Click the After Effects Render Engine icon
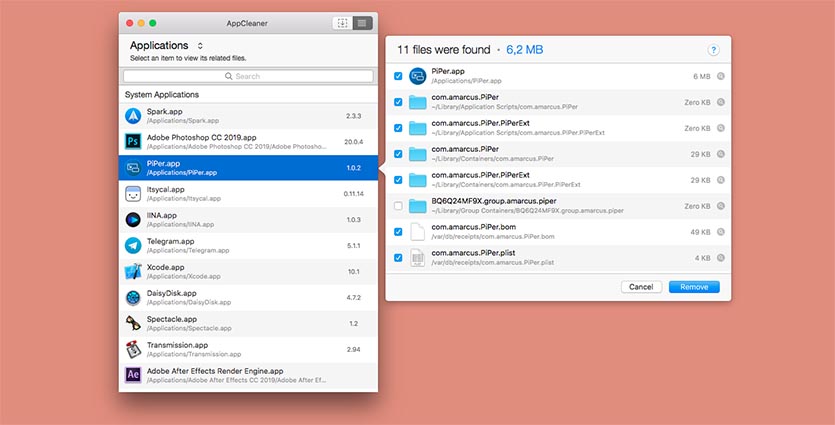The height and width of the screenshot is (425, 835). [133, 375]
